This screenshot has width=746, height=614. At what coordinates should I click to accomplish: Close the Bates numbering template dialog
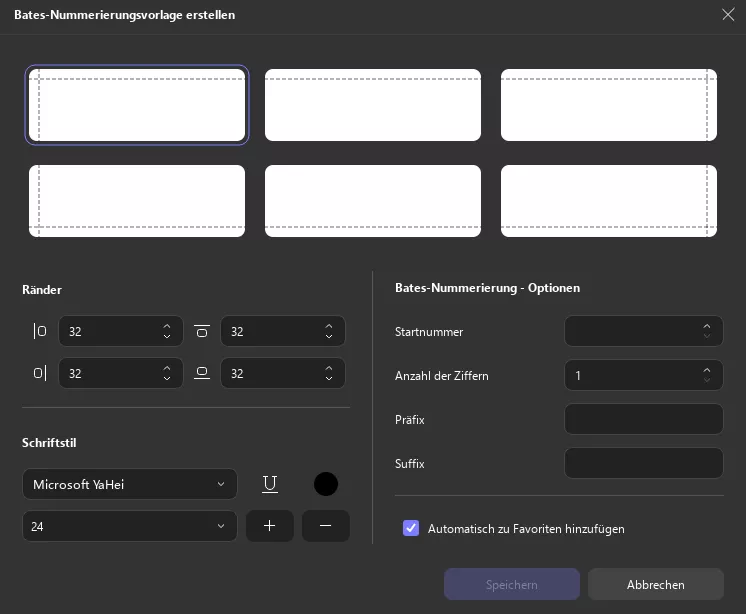tap(728, 14)
